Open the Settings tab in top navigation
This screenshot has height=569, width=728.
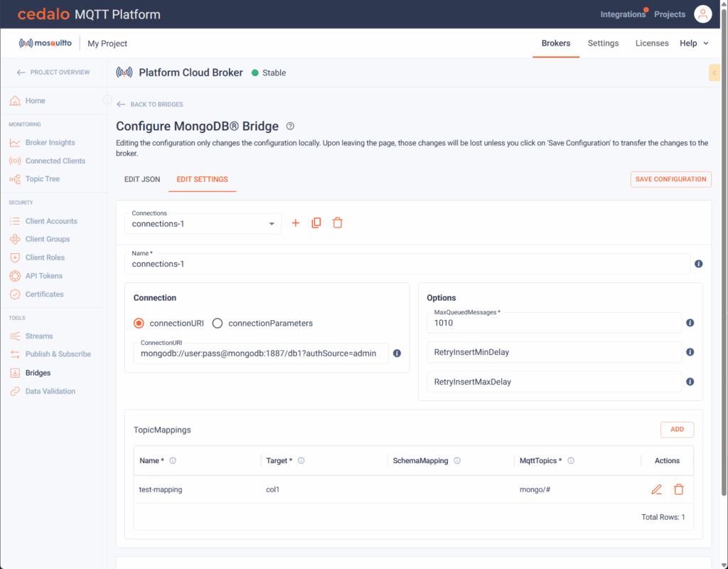[x=603, y=43]
